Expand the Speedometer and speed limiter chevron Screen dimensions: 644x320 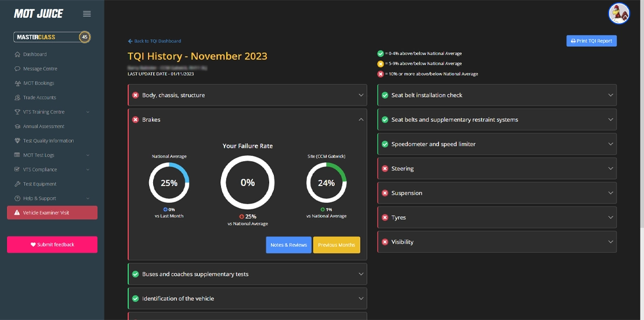tap(610, 144)
